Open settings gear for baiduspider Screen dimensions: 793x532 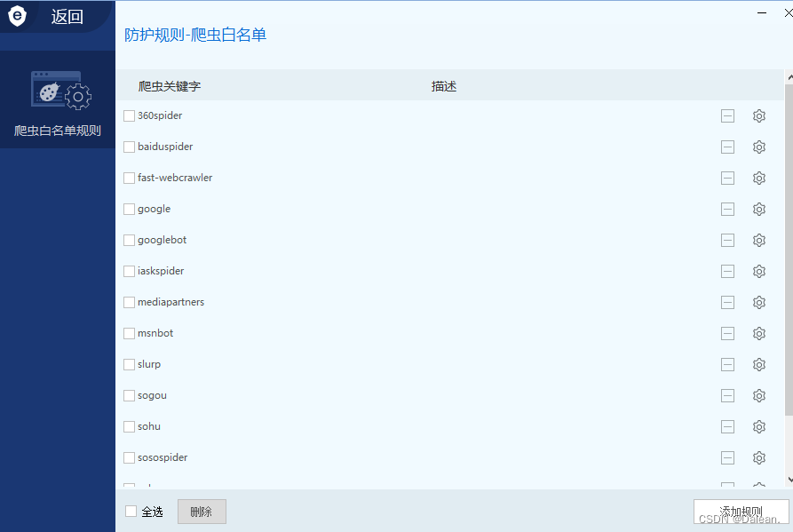coord(758,147)
